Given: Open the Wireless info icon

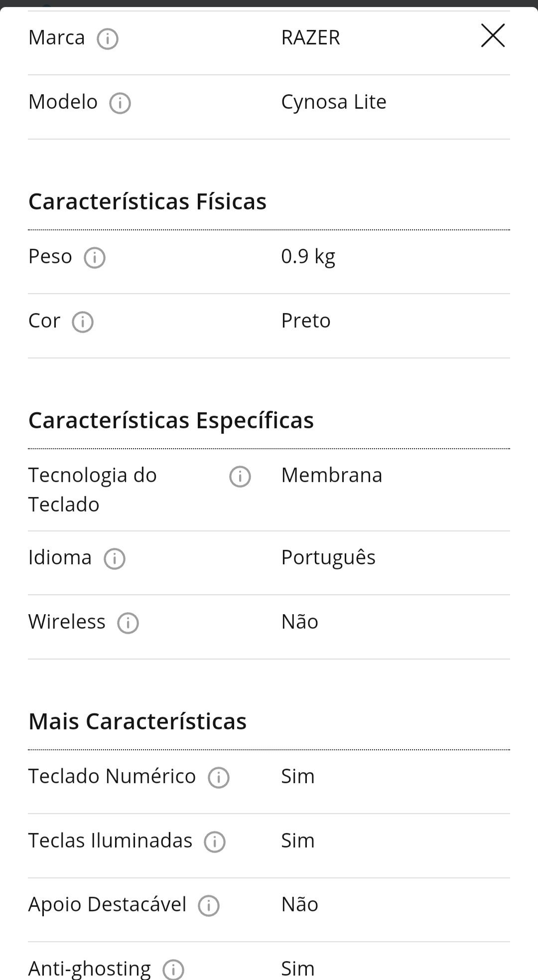Looking at the screenshot, I should pos(128,623).
